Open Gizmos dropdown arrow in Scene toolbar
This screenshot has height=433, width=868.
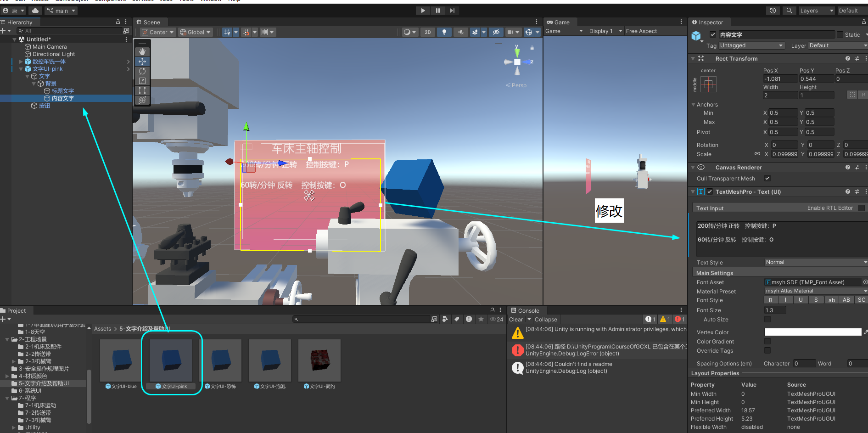pos(538,32)
